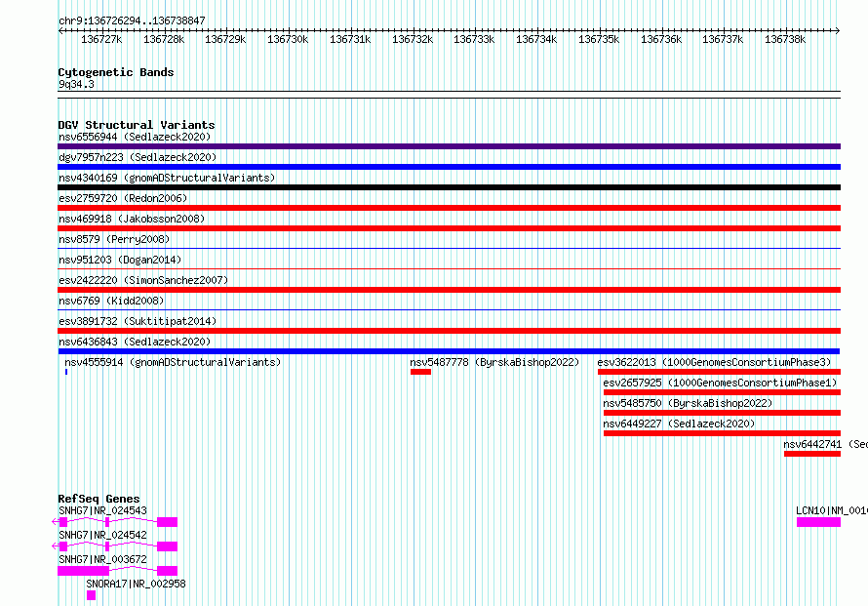Click the SNHG7 NR_024542 transcript glyph
Viewport: 868px width, 606px height.
point(114,546)
